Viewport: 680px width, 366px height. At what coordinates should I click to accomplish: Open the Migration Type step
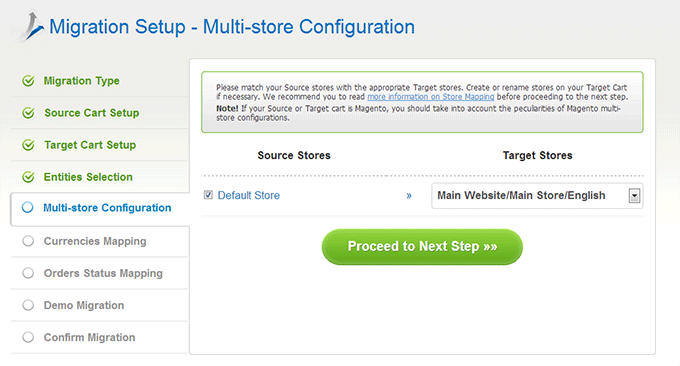pos(82,81)
